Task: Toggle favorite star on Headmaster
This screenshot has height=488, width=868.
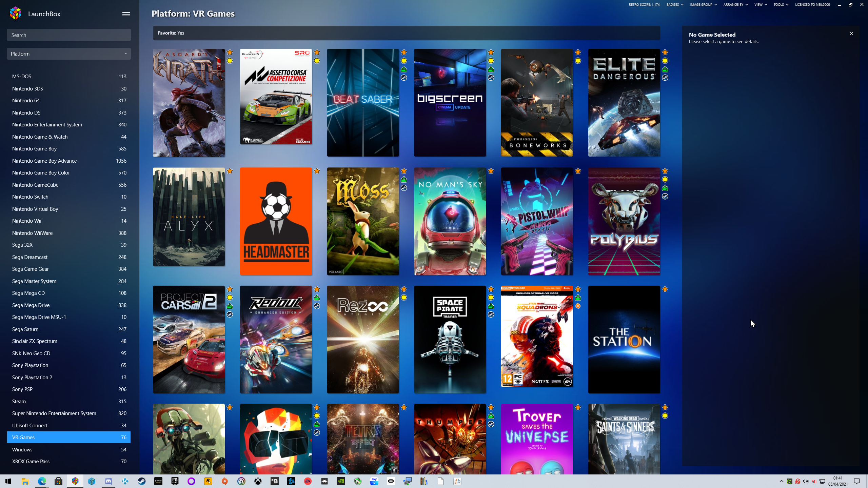Action: pos(317,171)
